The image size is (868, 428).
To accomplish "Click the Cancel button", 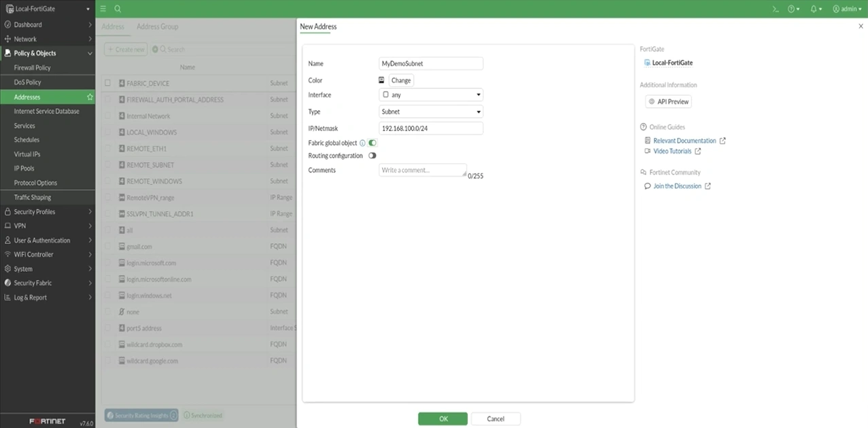I will 496,418.
